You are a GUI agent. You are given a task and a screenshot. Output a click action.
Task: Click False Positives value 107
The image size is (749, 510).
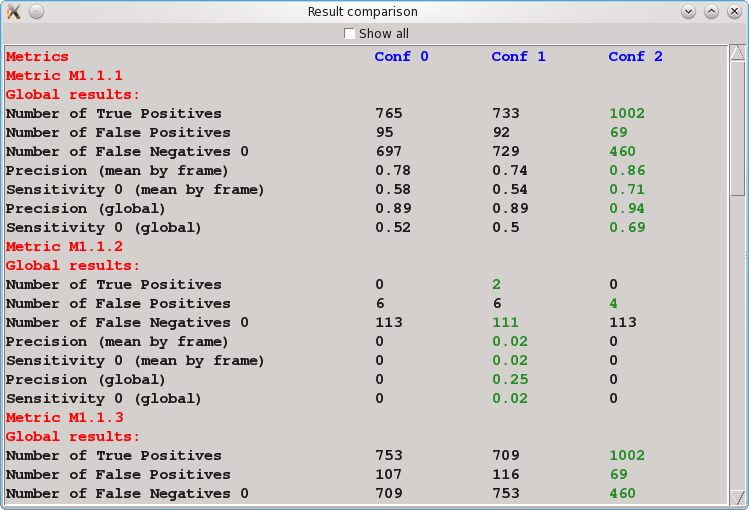pyautogui.click(x=389, y=474)
